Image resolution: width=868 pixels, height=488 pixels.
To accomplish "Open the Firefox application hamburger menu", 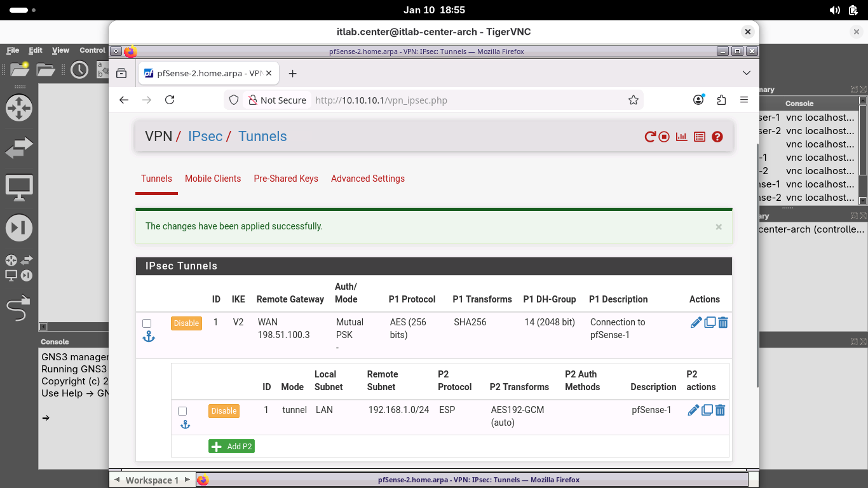I will click(744, 100).
